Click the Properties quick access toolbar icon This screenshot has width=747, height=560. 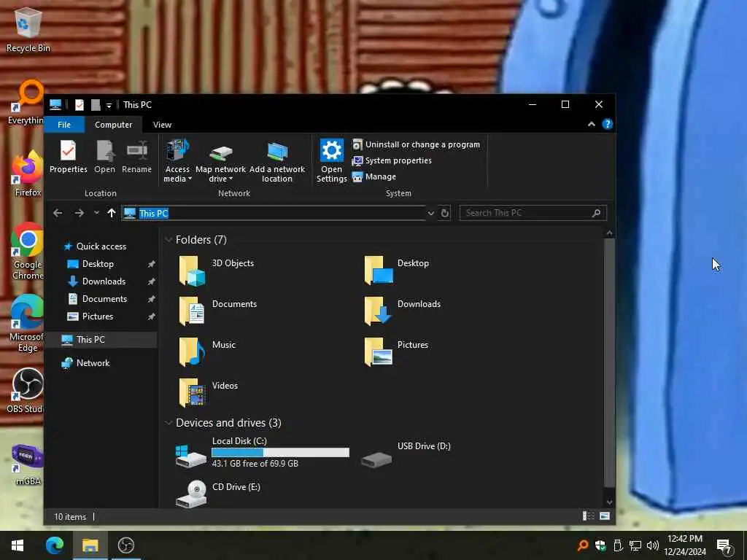80,105
